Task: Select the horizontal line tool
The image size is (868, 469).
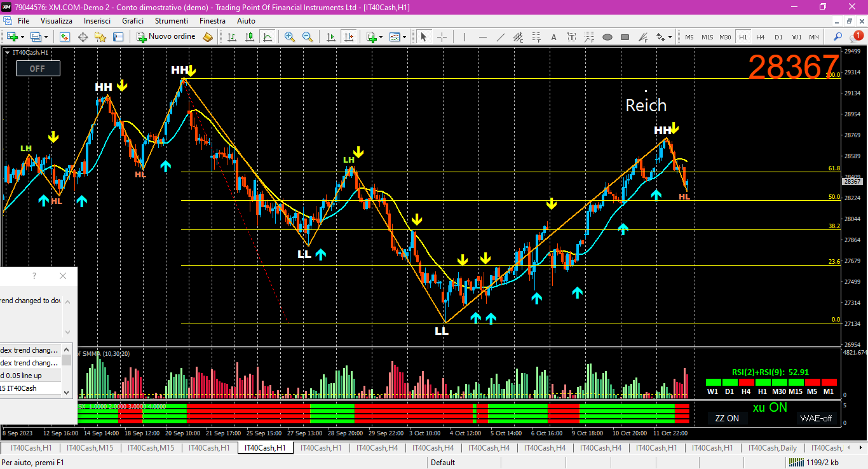Action: 482,37
